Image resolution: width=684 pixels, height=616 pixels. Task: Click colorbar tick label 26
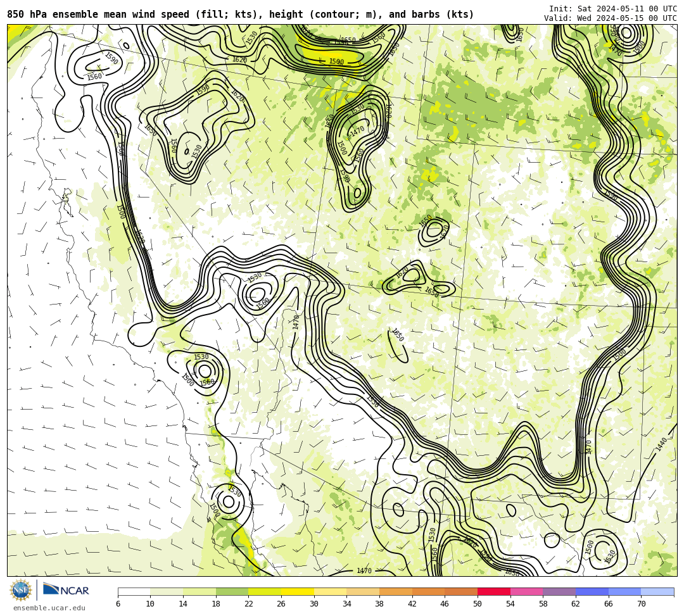(x=281, y=604)
